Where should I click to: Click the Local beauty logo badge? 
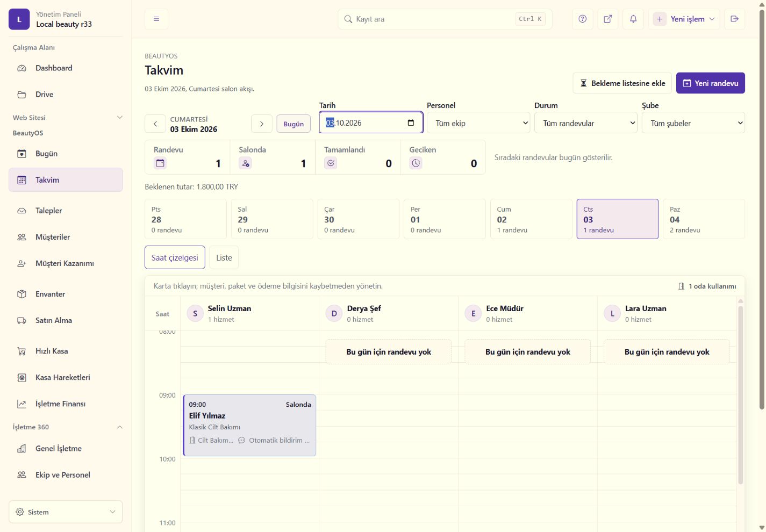coord(19,19)
